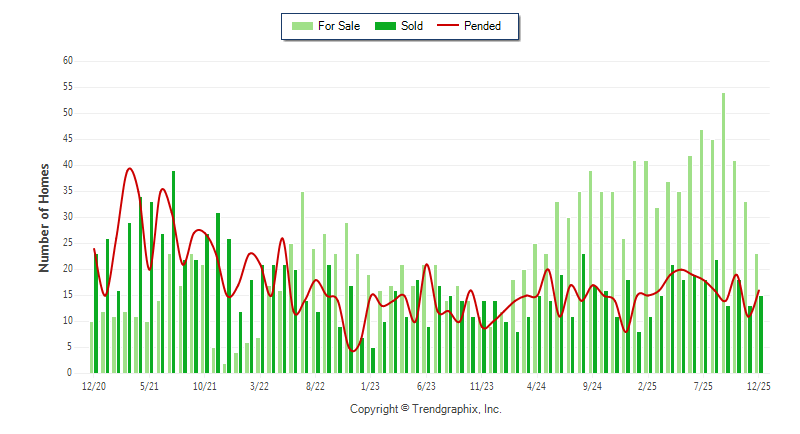Select the 12/25 x-axis date label
This screenshot has width=800, height=434.
point(758,386)
